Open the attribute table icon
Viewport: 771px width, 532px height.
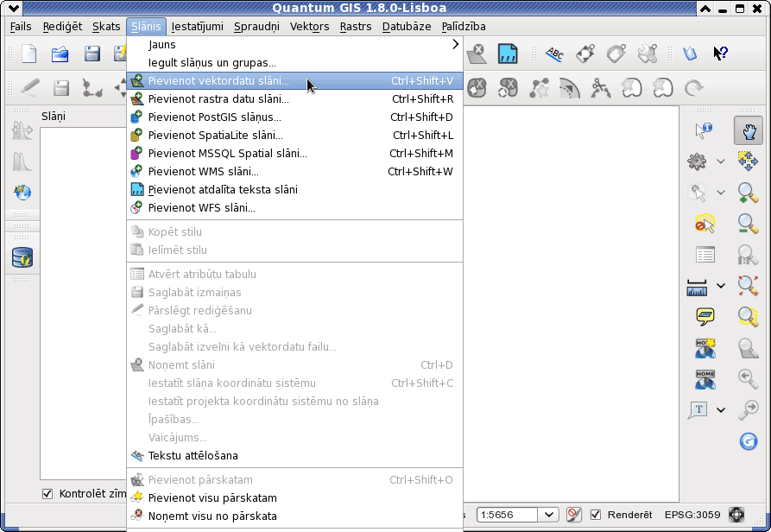pos(705,255)
